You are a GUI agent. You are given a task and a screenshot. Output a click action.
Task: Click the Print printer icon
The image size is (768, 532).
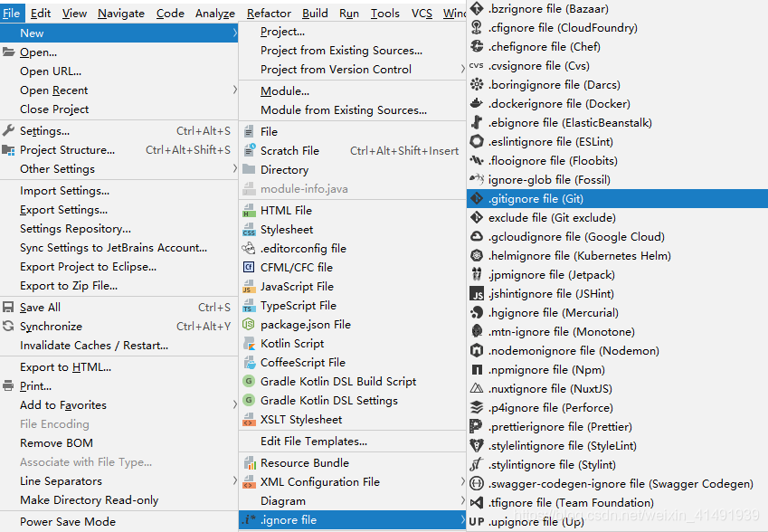point(8,386)
